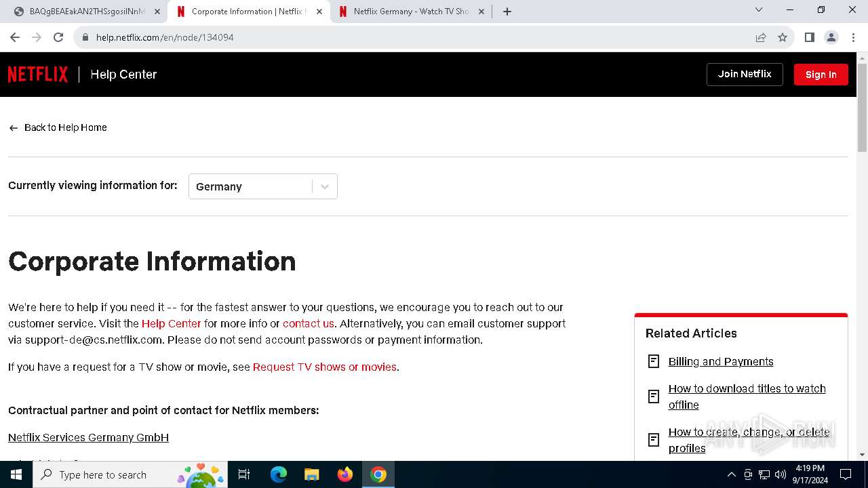Image resolution: width=868 pixels, height=488 pixels.
Task: Open How to download titles article
Action: click(x=747, y=396)
